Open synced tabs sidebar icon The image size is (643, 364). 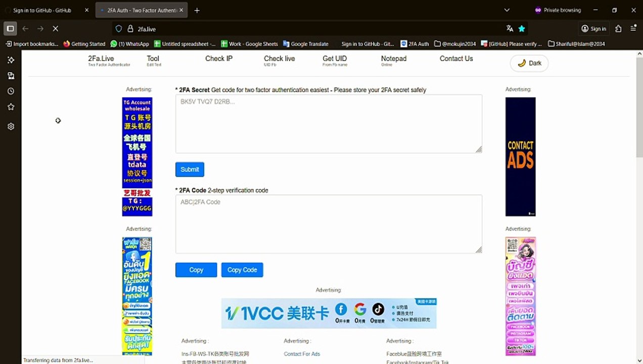[x=11, y=75]
